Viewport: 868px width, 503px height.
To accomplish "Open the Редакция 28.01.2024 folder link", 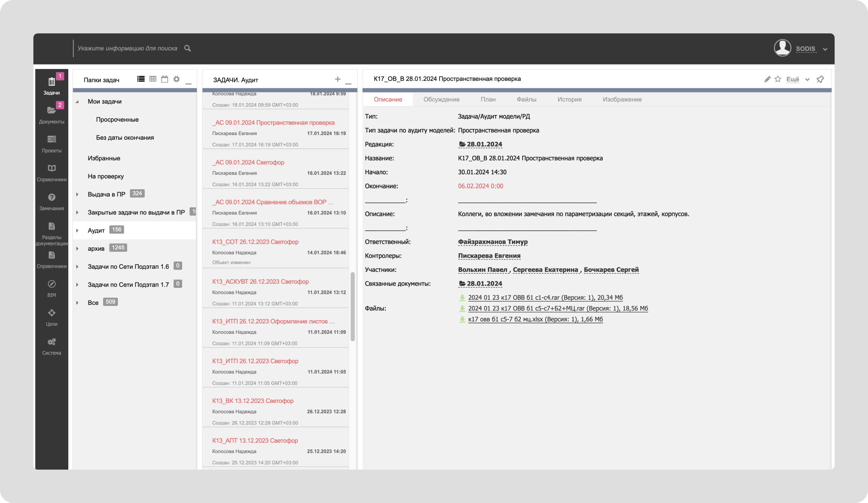I will pyautogui.click(x=480, y=144).
